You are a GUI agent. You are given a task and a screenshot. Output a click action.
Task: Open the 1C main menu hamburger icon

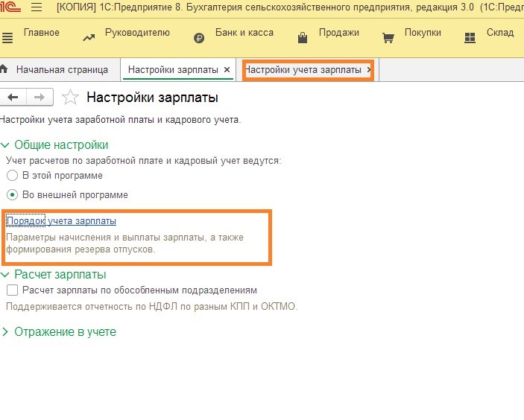pos(37,7)
